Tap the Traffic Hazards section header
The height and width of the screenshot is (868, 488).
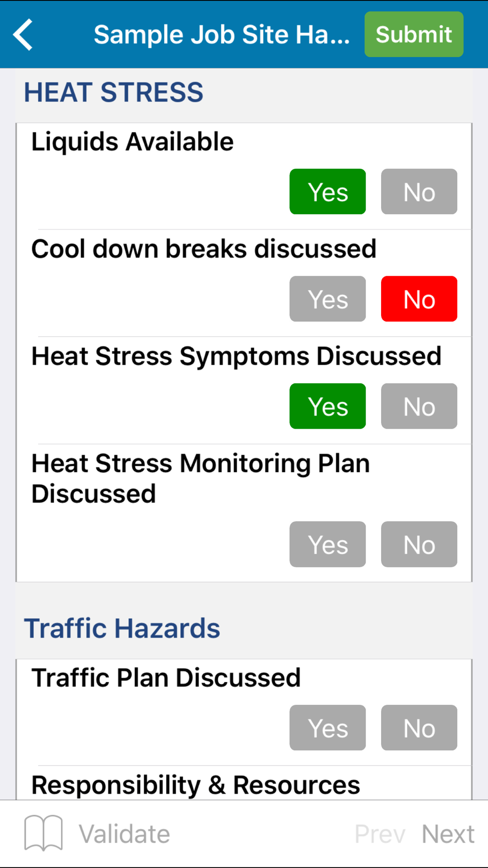[x=122, y=628]
